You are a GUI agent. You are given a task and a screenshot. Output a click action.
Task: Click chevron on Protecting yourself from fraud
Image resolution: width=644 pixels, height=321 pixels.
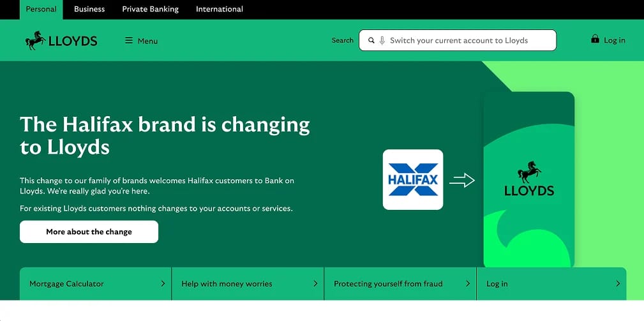point(468,283)
